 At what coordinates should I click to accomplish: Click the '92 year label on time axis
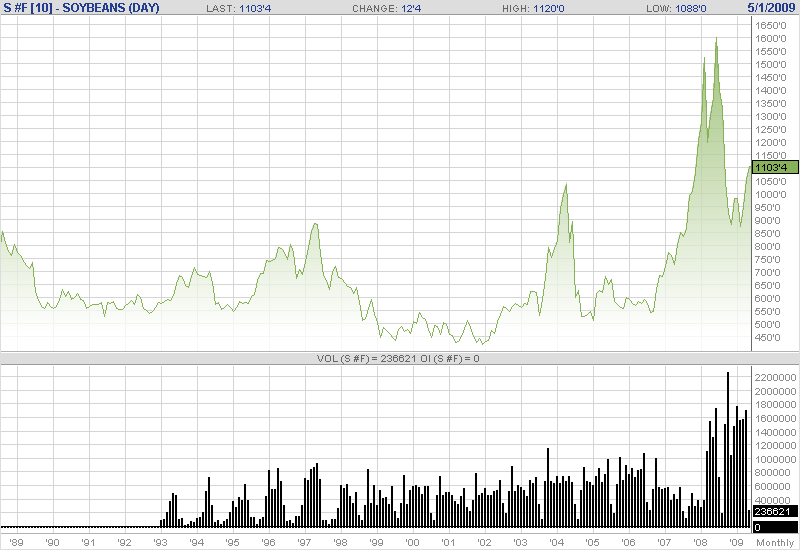click(124, 542)
